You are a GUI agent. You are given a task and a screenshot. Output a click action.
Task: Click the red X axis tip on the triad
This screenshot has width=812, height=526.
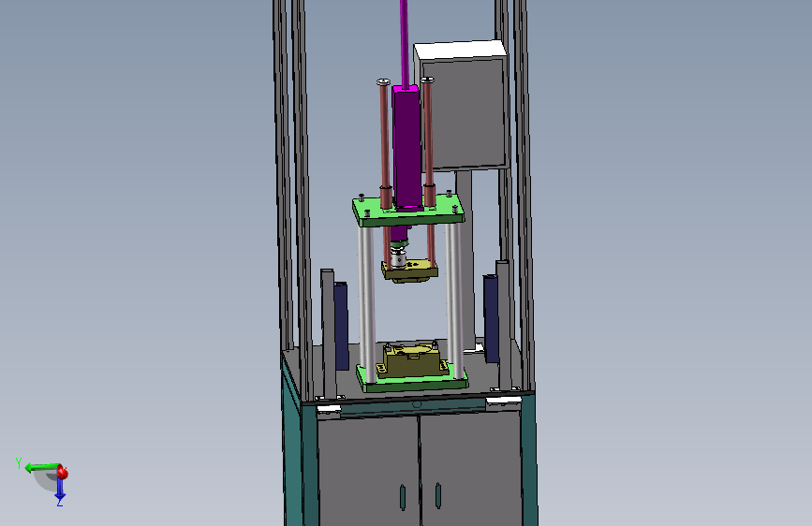pyautogui.click(x=63, y=472)
